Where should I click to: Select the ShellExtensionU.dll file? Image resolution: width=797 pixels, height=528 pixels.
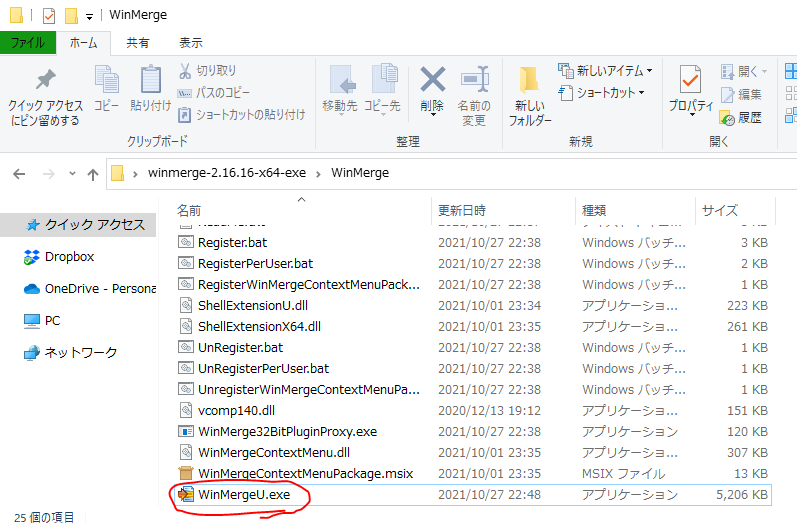point(253,306)
